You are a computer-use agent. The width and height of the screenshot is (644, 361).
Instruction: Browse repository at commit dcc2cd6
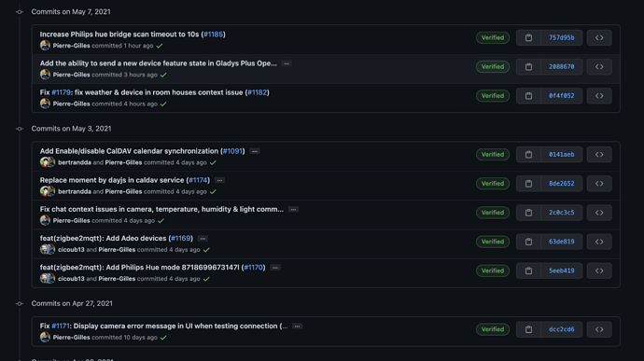tap(599, 329)
